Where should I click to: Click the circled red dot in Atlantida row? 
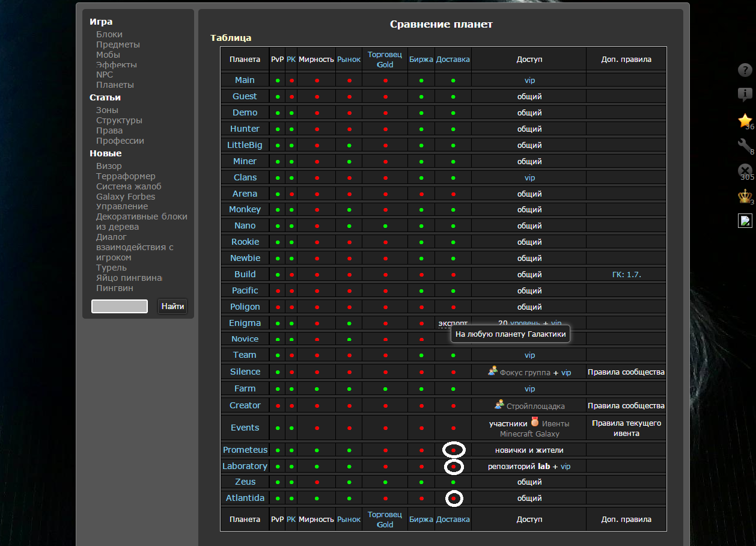pos(454,498)
